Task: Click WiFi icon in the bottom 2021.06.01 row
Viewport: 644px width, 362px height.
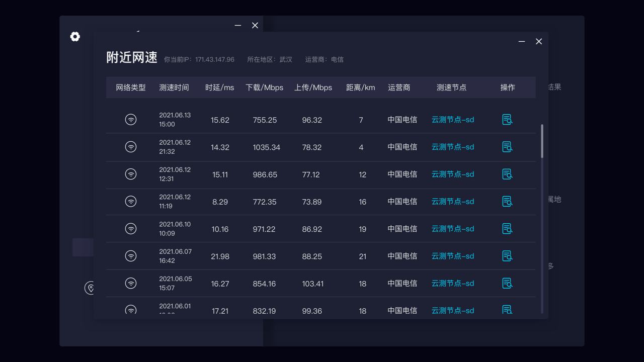Action: pos(131,309)
